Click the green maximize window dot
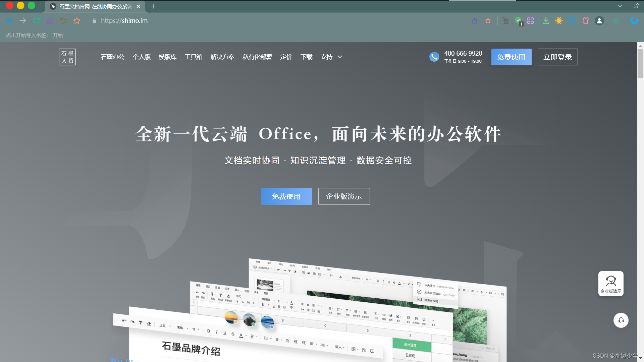 coord(31,6)
